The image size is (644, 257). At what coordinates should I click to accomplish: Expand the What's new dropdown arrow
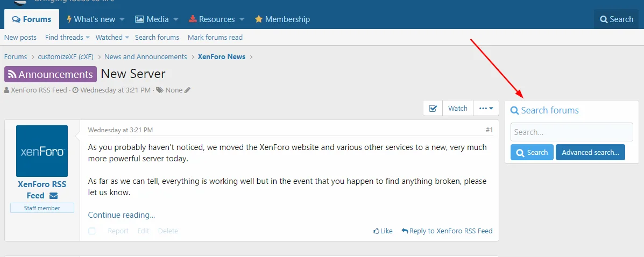coord(122,19)
